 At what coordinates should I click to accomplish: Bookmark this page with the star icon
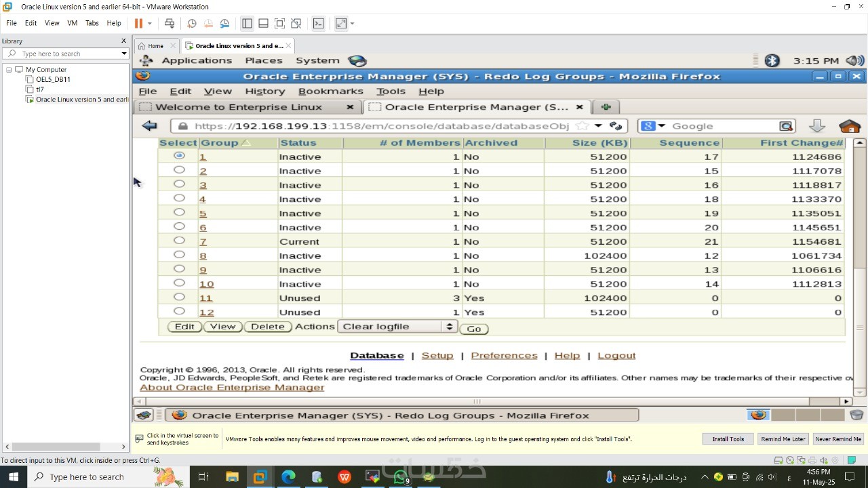582,125
